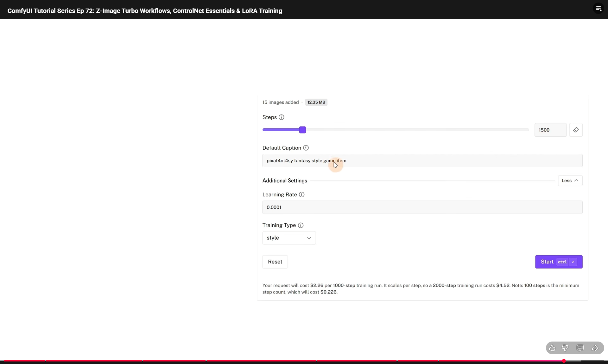The image size is (608, 364).
Task: Click the steps reset eraser icon
Action: pyautogui.click(x=575, y=130)
